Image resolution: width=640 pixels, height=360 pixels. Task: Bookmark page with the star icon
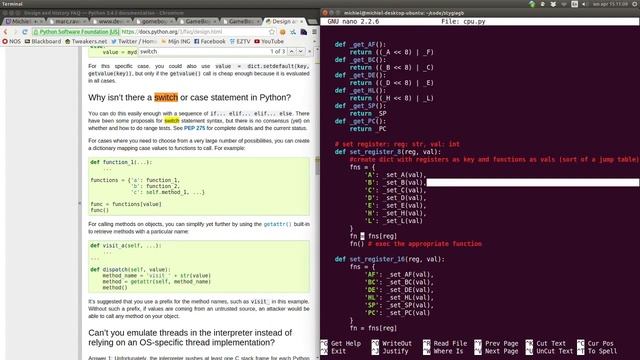[272, 32]
